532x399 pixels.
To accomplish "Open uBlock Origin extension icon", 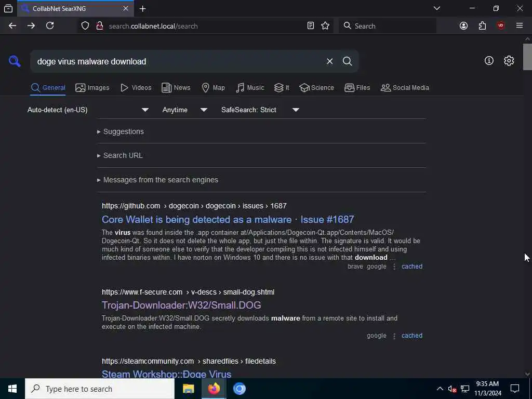I will [x=500, y=26].
